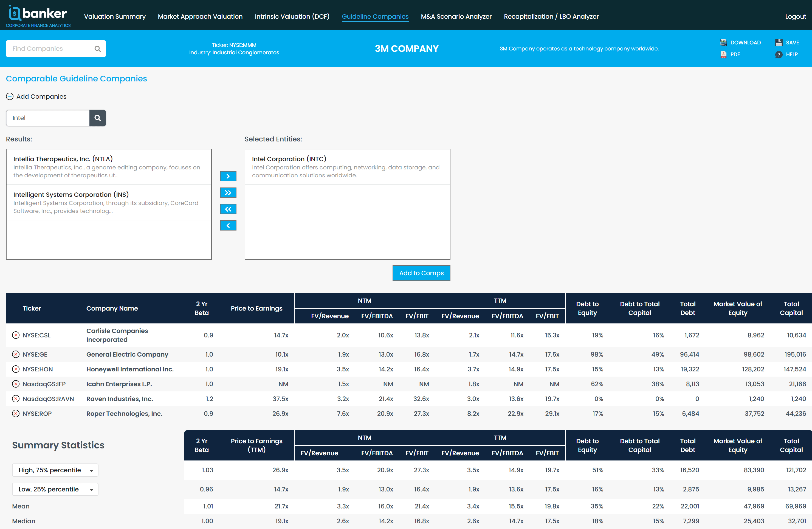Click the 3M COMPANY title
Screen dimensions: 812x529
click(x=406, y=49)
